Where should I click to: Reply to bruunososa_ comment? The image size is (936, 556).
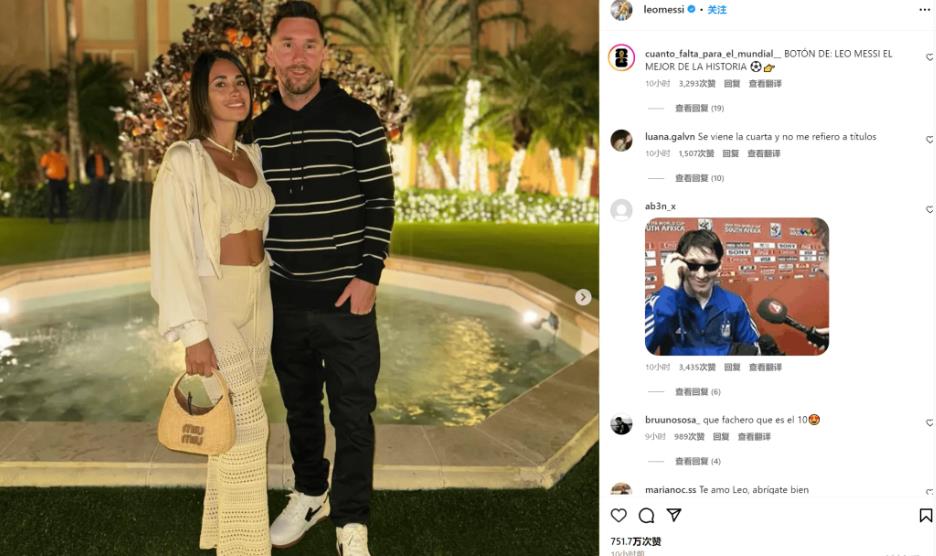click(721, 437)
